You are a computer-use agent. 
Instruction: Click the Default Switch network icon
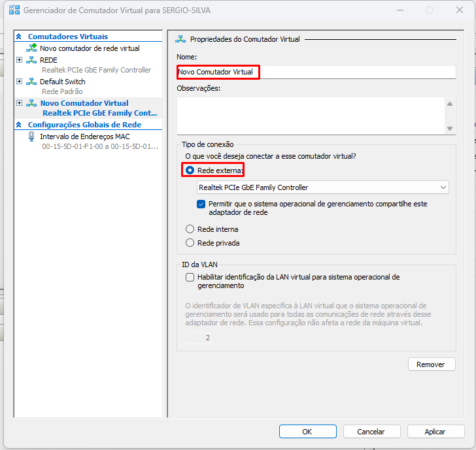click(x=31, y=82)
